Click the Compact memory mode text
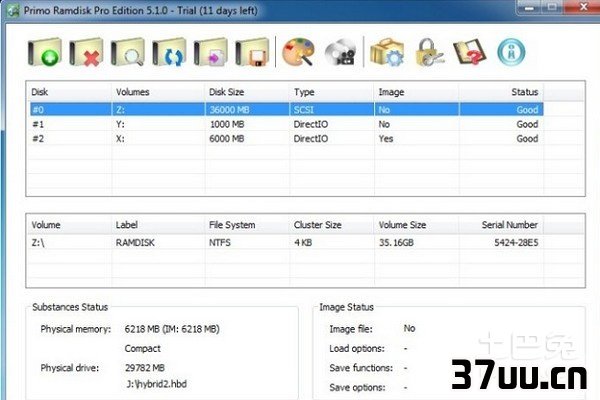 142,348
